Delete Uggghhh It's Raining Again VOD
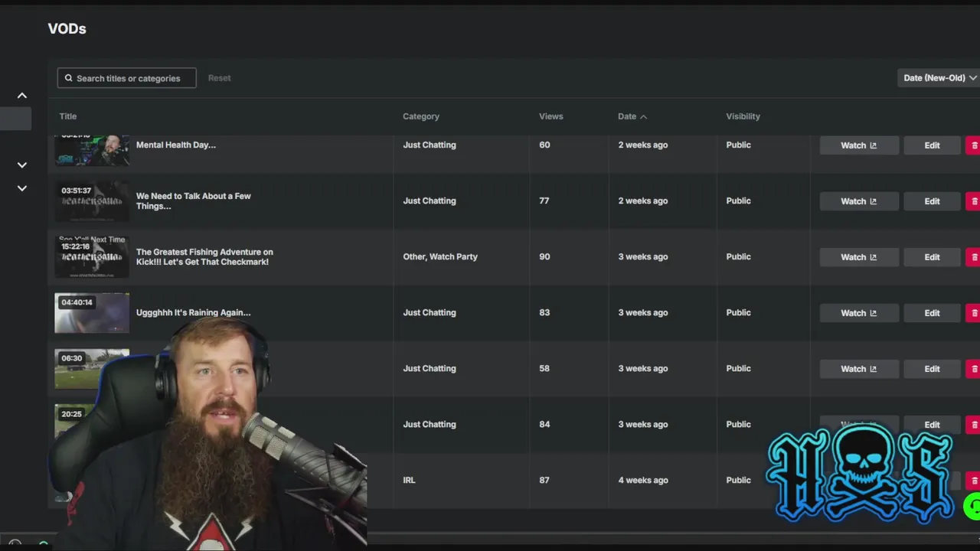This screenshot has width=980, height=551. (973, 313)
